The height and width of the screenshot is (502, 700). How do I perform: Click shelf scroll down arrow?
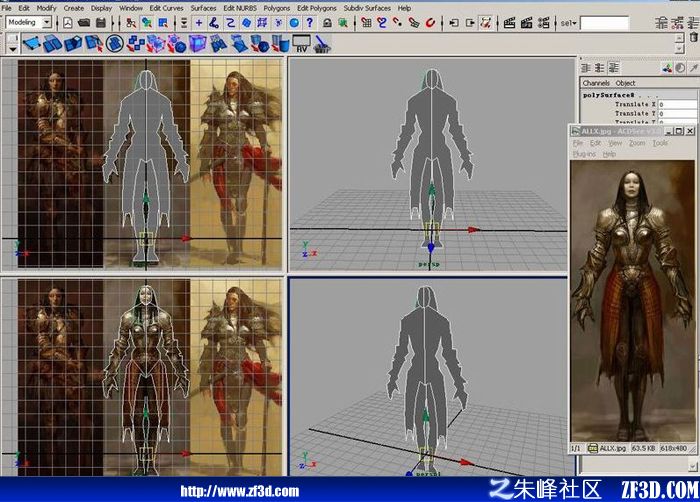click(x=679, y=48)
